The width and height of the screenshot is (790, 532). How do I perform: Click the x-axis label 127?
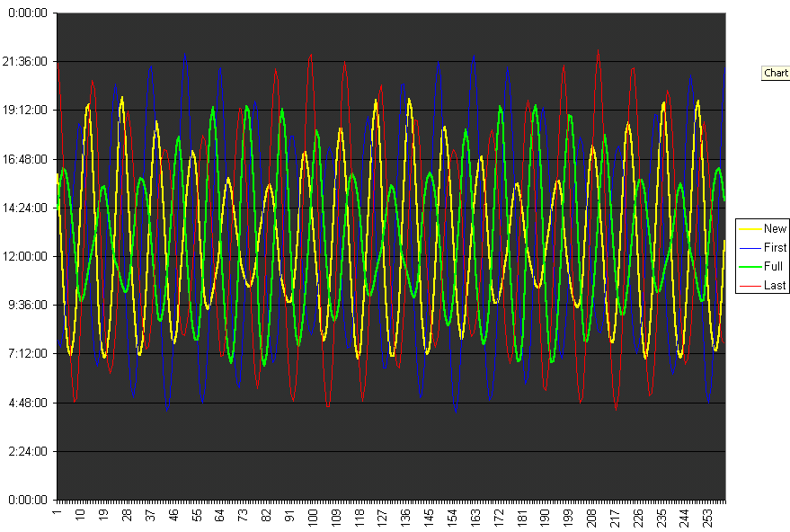(x=382, y=518)
